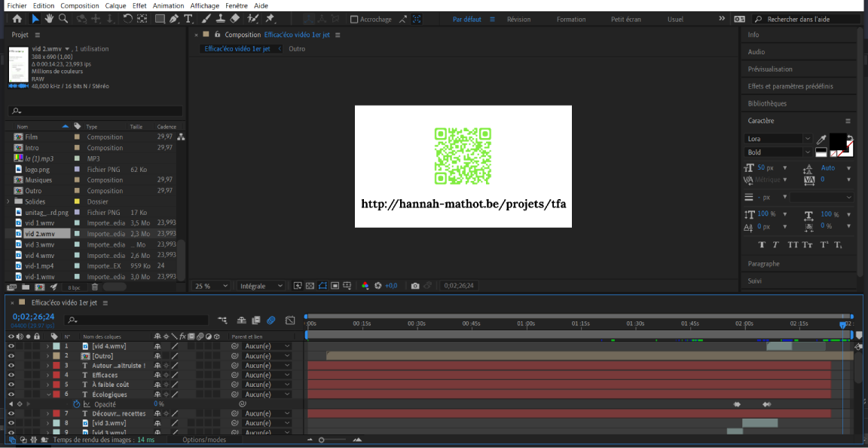Image resolution: width=868 pixels, height=448 pixels.
Task: Expand the Paragraphe panel
Action: [763, 264]
